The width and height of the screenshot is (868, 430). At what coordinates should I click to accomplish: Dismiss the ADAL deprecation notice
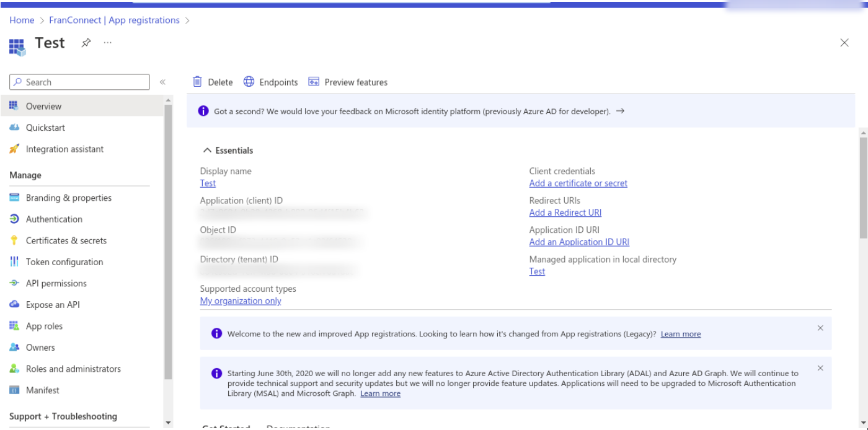click(x=820, y=368)
